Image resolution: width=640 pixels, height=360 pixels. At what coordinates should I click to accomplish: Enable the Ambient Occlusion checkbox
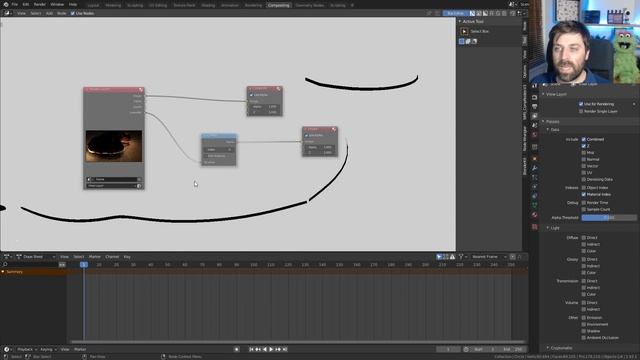click(584, 338)
